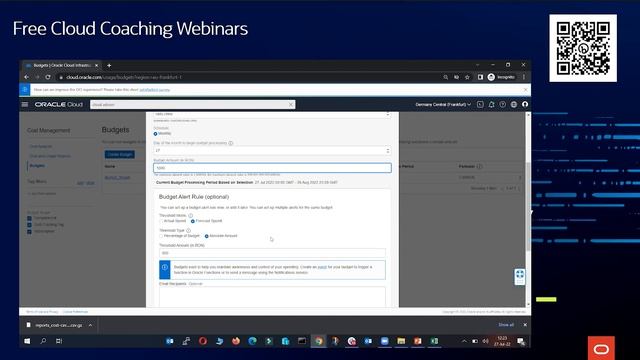This screenshot has width=640, height=360.
Task: Click the browser back arrow
Action: (x=27, y=77)
